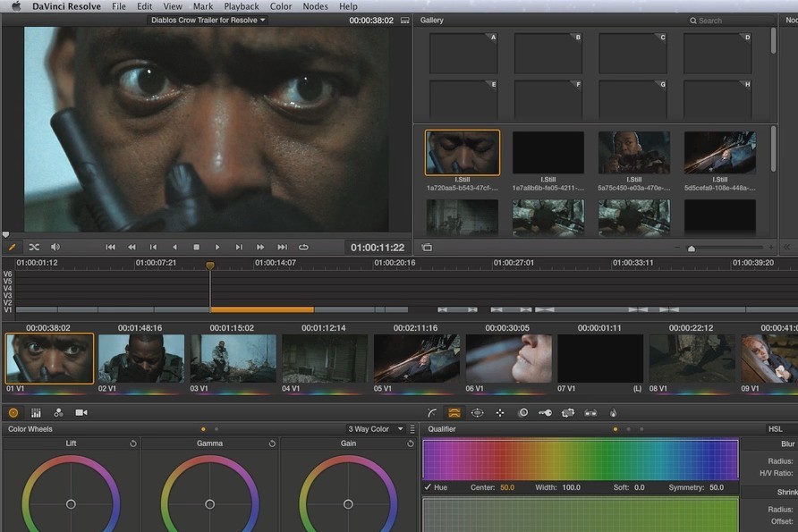Open the Camera Raw palette icon
This screenshot has width=798, height=532.
81,413
